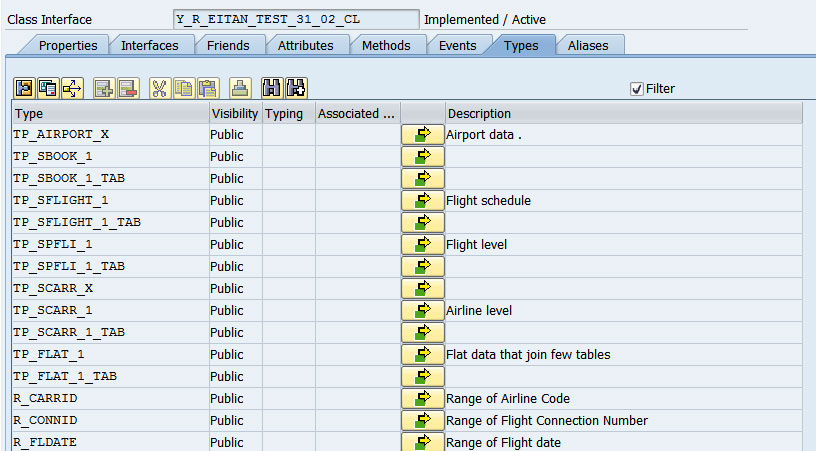Click the 'Flight level' description

pos(476,244)
